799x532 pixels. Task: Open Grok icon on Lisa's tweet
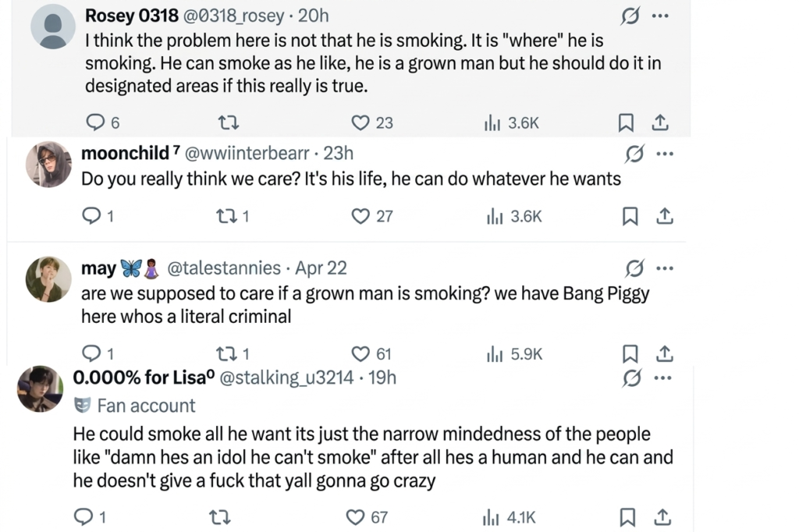(x=633, y=378)
